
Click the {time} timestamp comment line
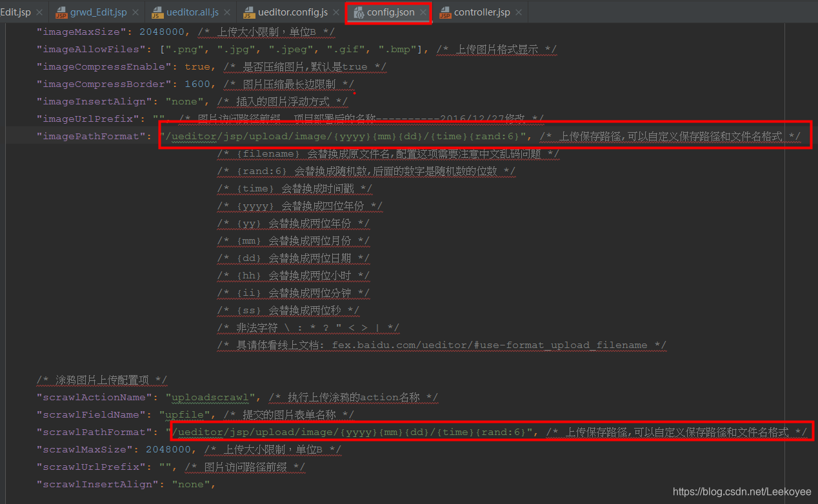click(294, 189)
